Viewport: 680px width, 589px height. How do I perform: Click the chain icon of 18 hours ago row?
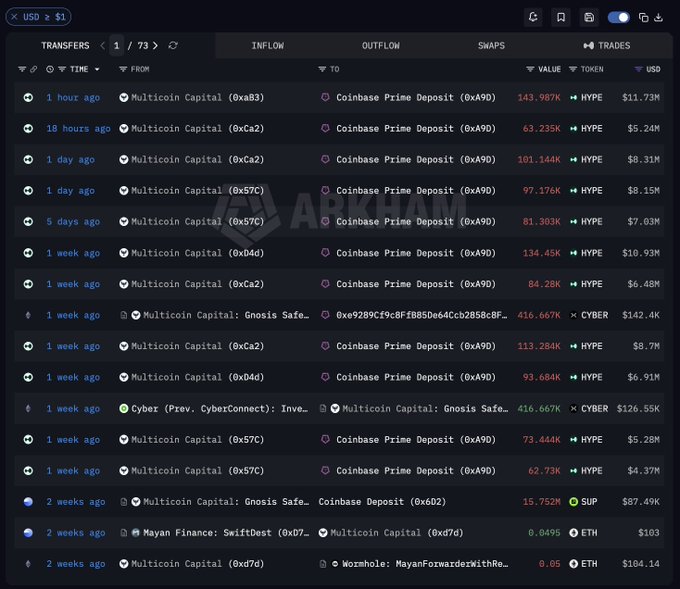click(28, 129)
